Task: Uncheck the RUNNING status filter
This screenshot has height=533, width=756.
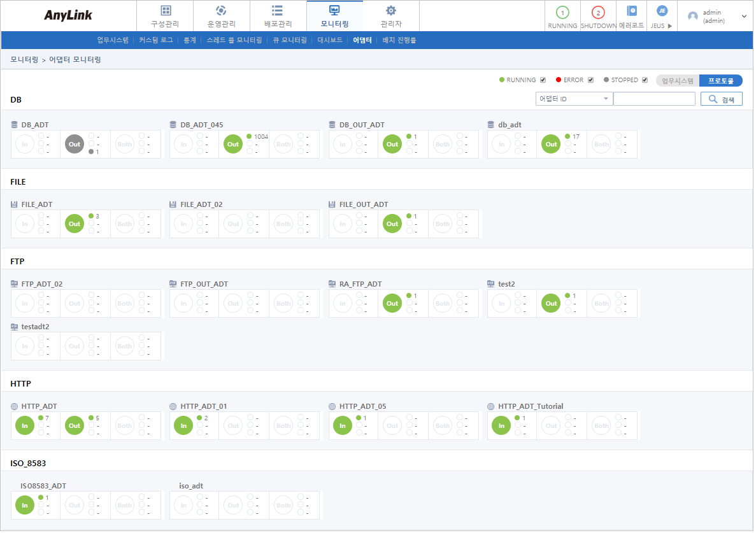Action: (543, 80)
